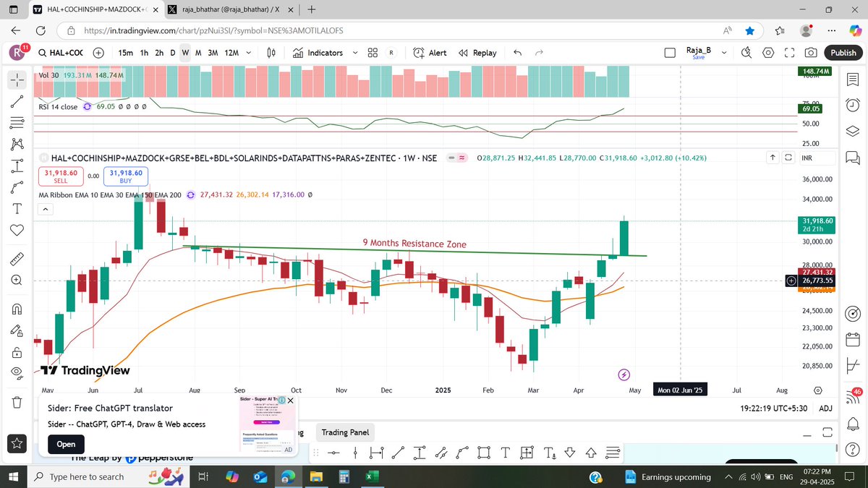The height and width of the screenshot is (488, 868).
Task: Click the compare or add symbol plus
Action: [x=98, y=53]
